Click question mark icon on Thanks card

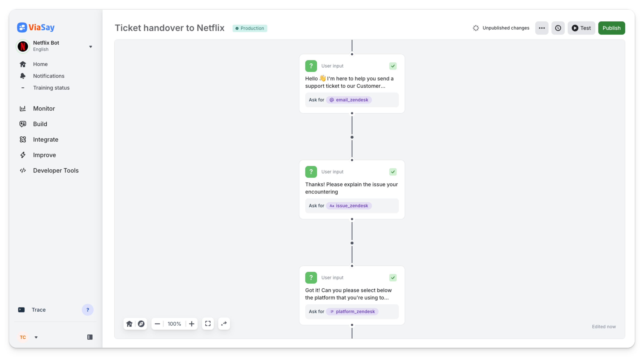pyautogui.click(x=311, y=172)
